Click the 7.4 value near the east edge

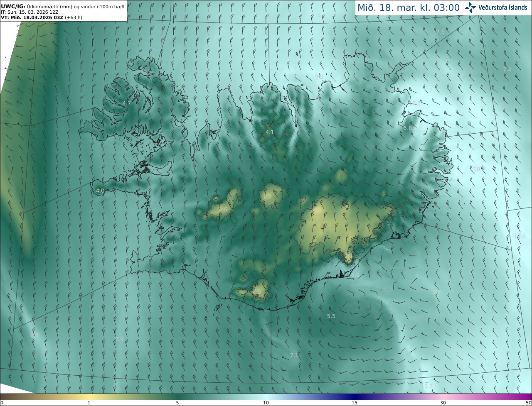tap(507, 69)
